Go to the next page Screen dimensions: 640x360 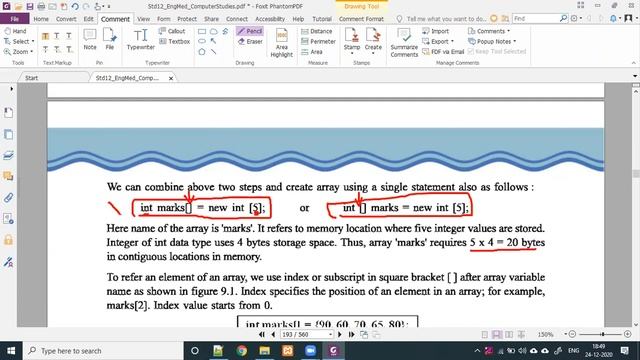(340, 334)
